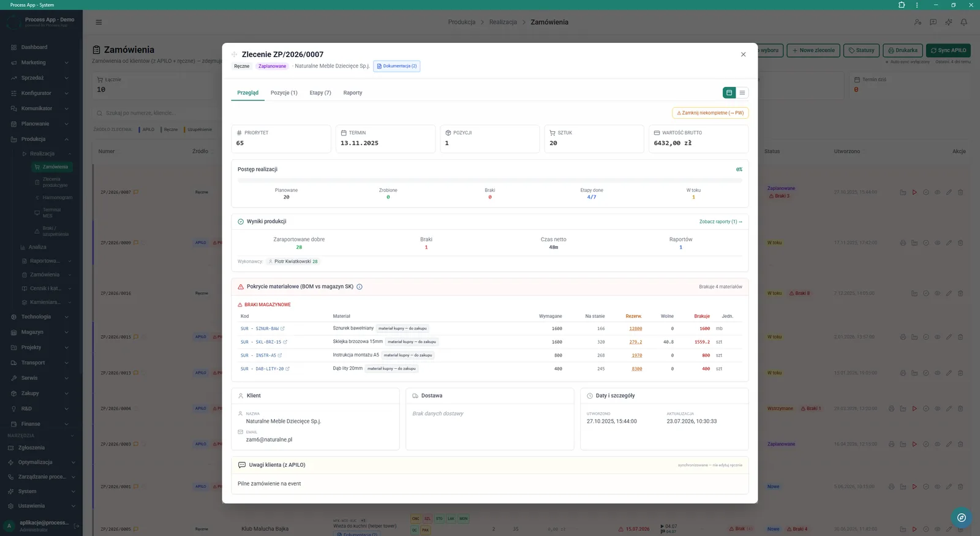Toggle list layout view in dialog
Screen dimensions: 980x536
pos(742,92)
